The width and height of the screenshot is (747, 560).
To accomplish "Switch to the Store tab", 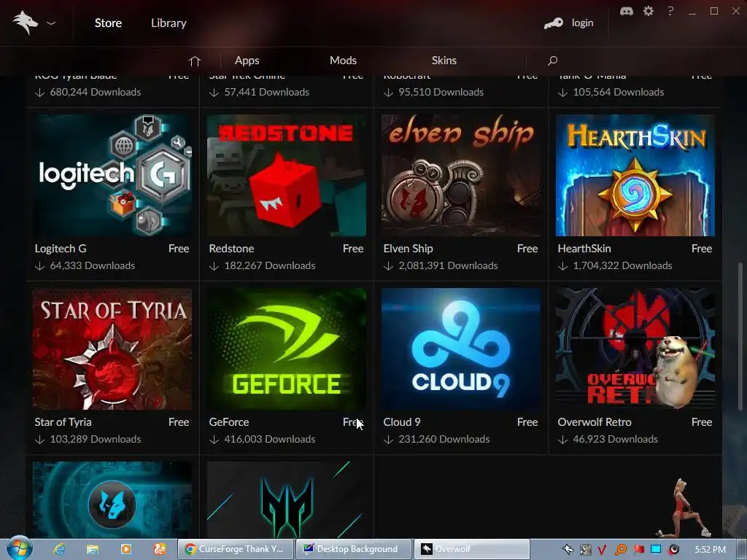I will tap(108, 23).
